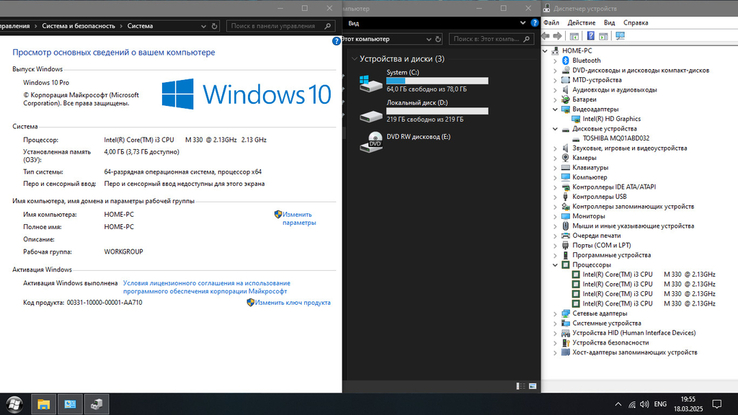Click the help icon in Device Manager toolbar
The height and width of the screenshot is (415, 738).
click(590, 36)
